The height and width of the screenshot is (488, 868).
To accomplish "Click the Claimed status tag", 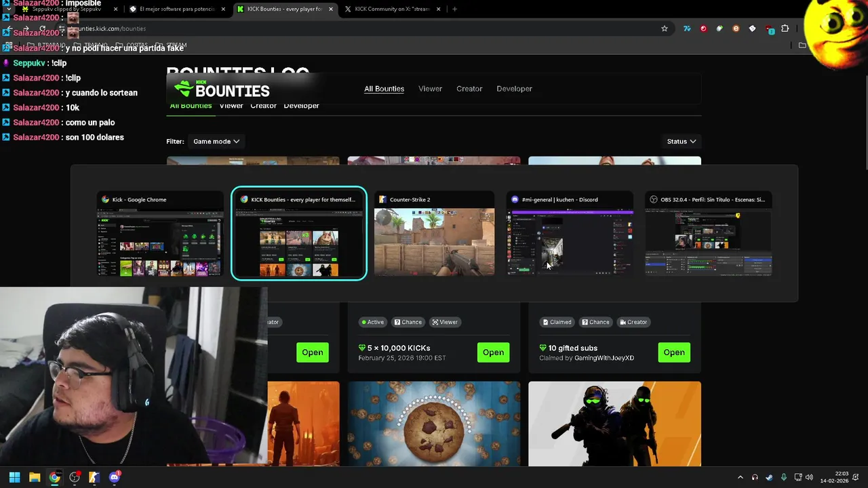I will (557, 322).
